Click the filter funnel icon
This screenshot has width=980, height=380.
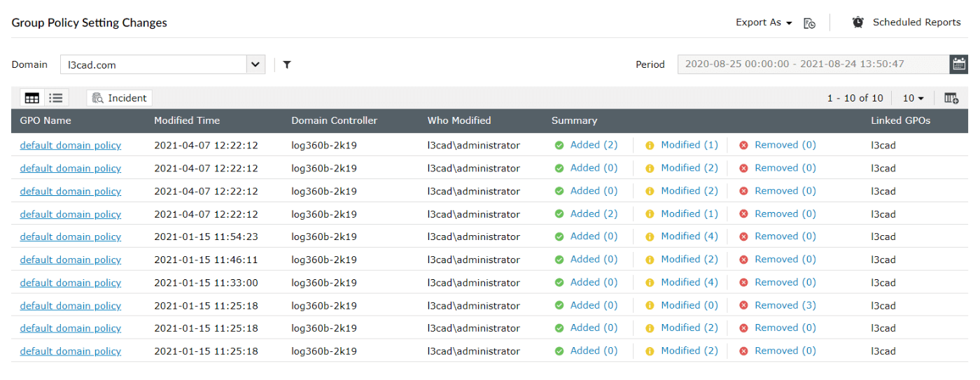click(x=287, y=65)
